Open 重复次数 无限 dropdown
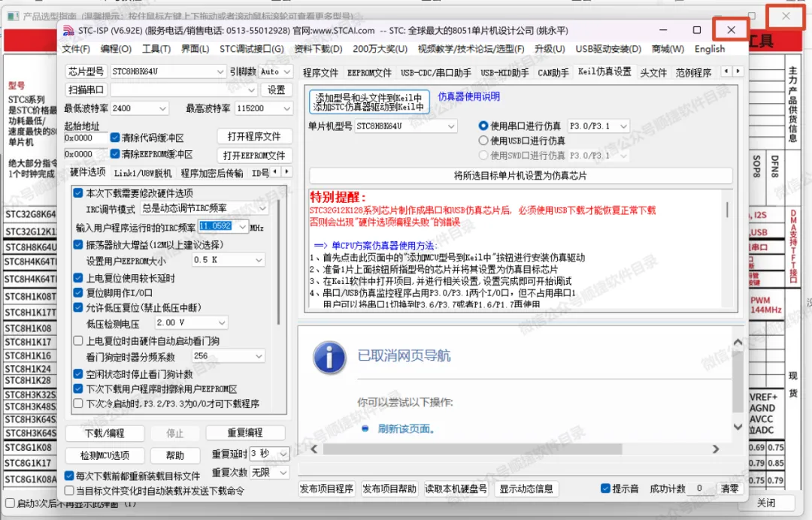The image size is (812, 520). (269, 473)
